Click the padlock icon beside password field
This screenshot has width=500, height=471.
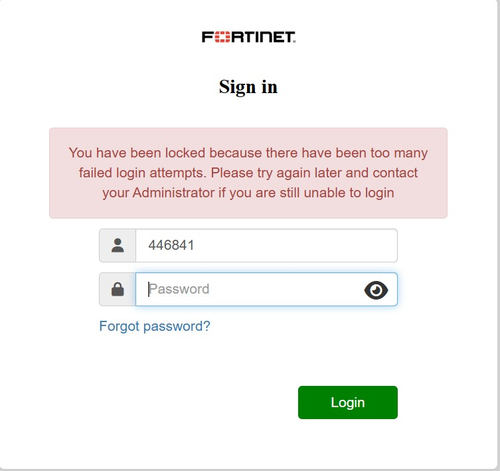117,289
